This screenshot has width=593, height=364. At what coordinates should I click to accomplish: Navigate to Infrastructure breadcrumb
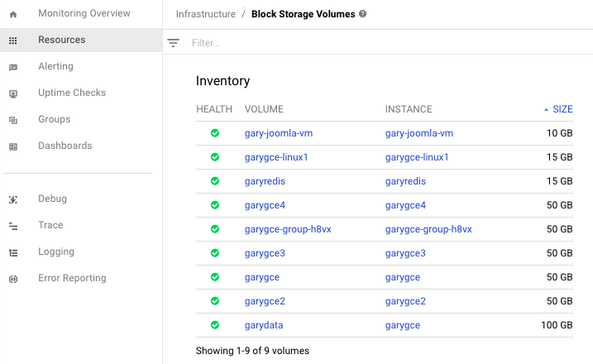click(206, 14)
